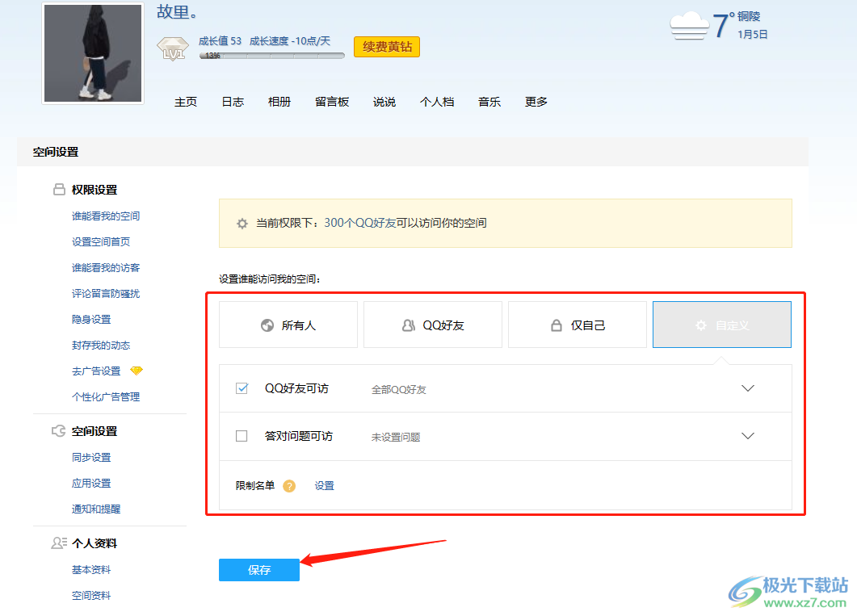Viewport: 857px width, 616px height.
Task: Click the 权限设置 sidebar heading
Action: (x=95, y=190)
